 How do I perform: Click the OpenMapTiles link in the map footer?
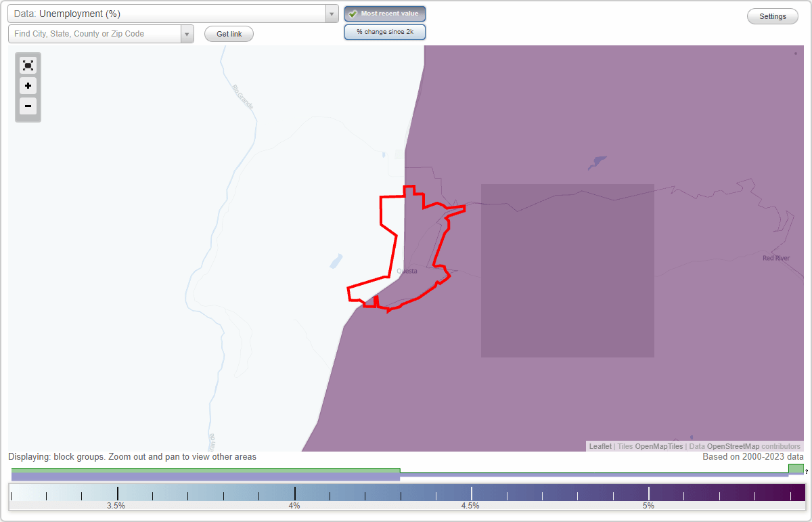(658, 446)
